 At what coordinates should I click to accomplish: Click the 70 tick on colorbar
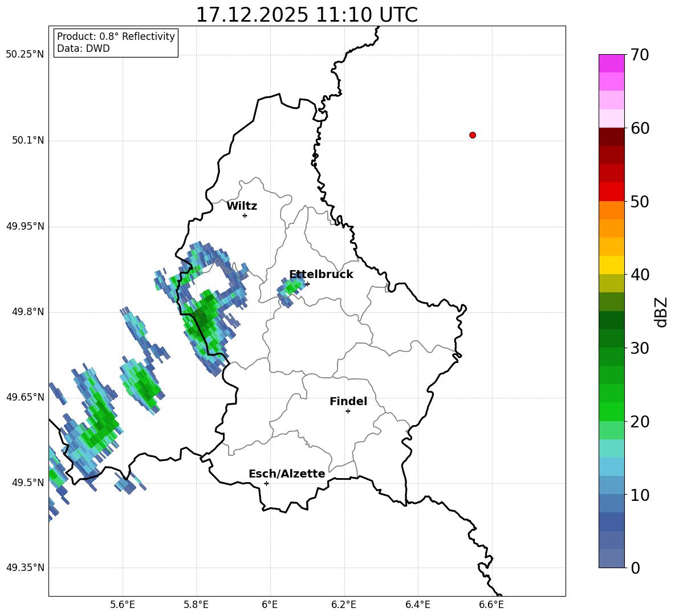640,55
